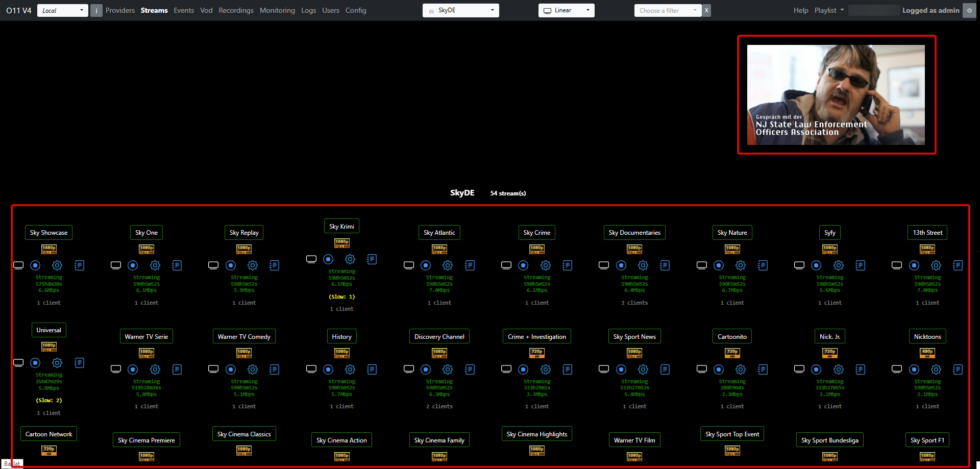
Task: Click the Cartoon Network channel button
Action: point(48,434)
